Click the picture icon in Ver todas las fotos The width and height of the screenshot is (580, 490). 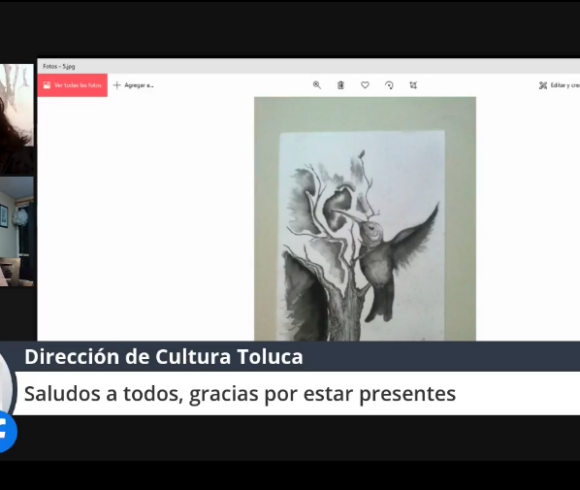pos(47,85)
